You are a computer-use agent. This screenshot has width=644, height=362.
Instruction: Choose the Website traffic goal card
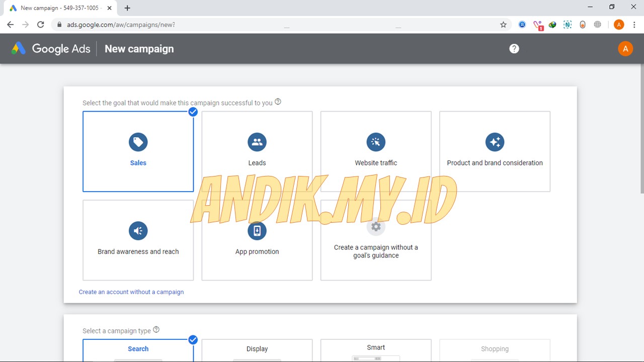(376, 151)
